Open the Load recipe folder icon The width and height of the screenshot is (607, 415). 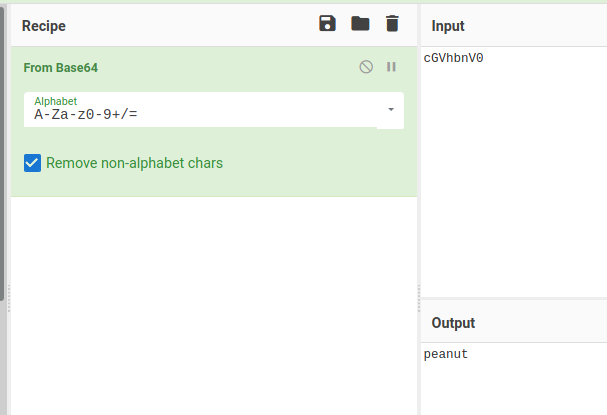tap(360, 24)
